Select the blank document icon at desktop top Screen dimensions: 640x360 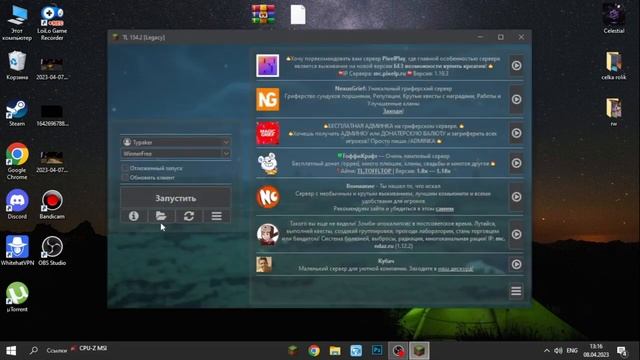tap(298, 14)
